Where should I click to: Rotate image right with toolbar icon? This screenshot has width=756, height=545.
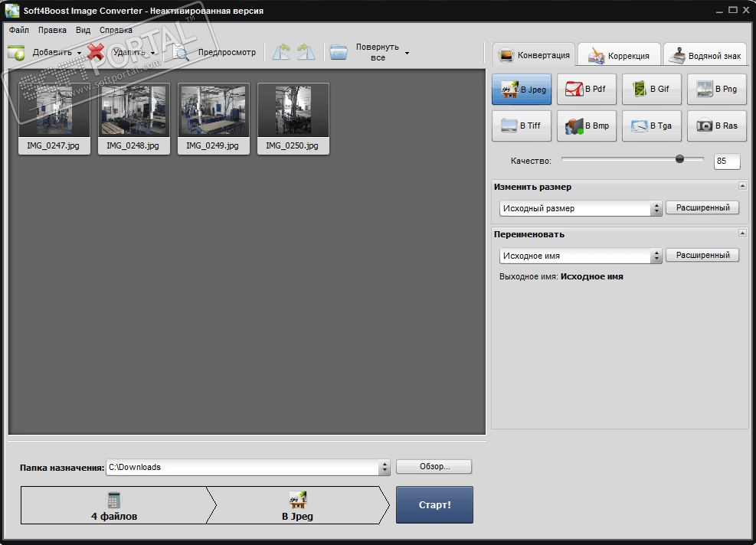(306, 52)
